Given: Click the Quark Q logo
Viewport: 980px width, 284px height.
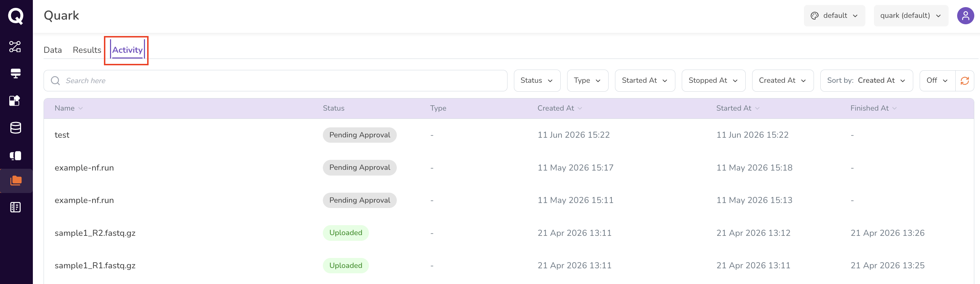Looking at the screenshot, I should (16, 16).
